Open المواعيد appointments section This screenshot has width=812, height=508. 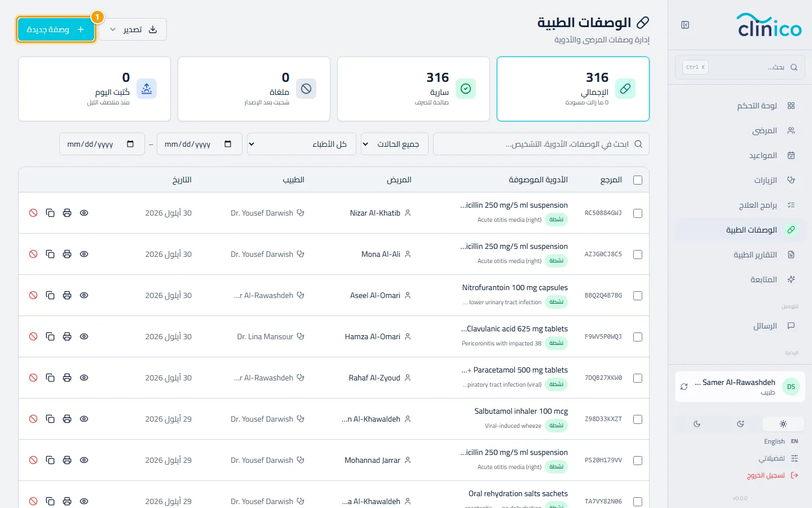click(739, 155)
